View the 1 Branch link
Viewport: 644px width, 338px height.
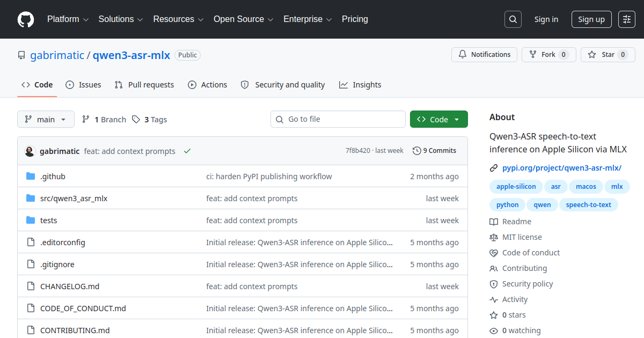(104, 119)
